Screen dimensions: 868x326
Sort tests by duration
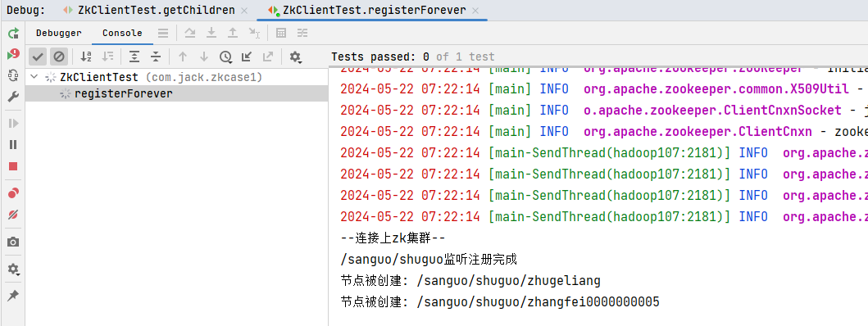[108, 57]
